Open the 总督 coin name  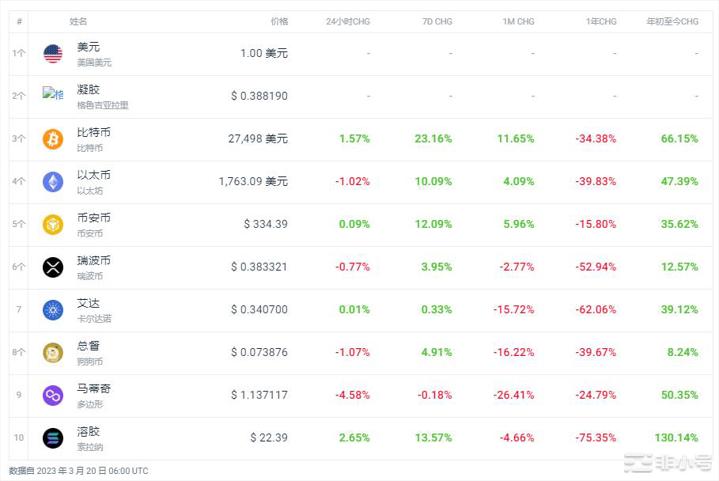(x=88, y=346)
